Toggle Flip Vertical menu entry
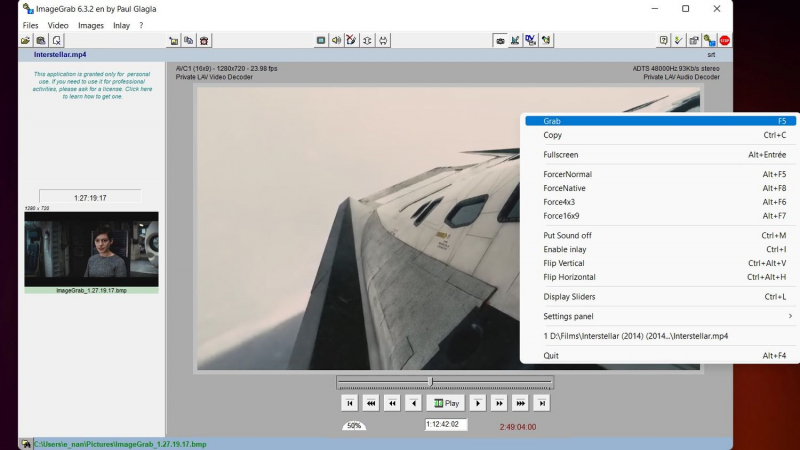Viewport: 800px width, 450px height. click(x=660, y=263)
